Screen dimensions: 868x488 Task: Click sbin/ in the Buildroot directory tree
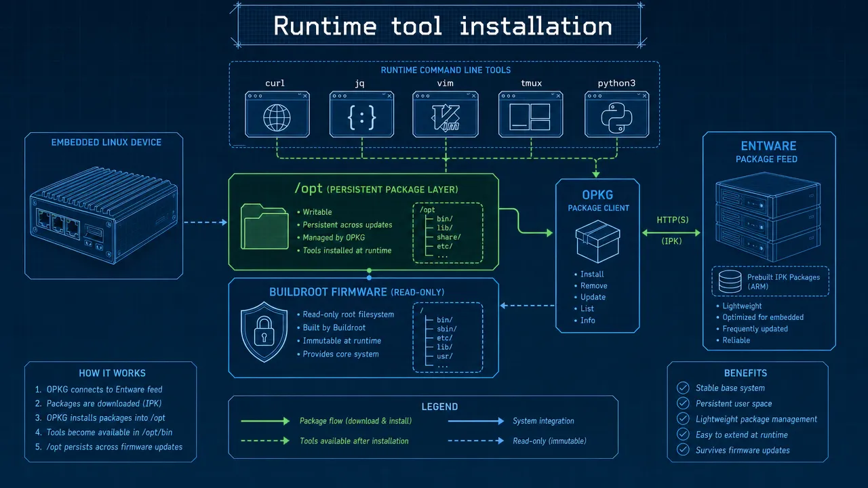(x=447, y=328)
